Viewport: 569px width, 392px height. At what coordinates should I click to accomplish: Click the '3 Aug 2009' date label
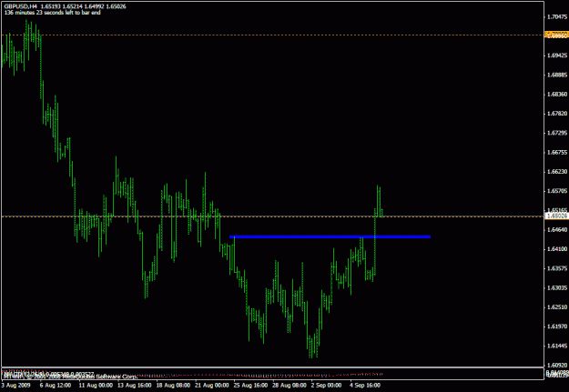tap(16, 385)
